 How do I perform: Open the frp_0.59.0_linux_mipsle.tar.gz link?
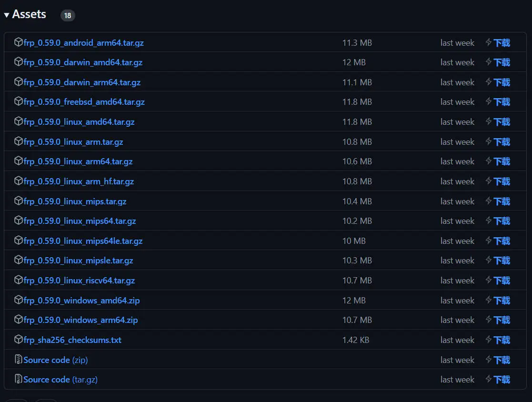(x=78, y=261)
